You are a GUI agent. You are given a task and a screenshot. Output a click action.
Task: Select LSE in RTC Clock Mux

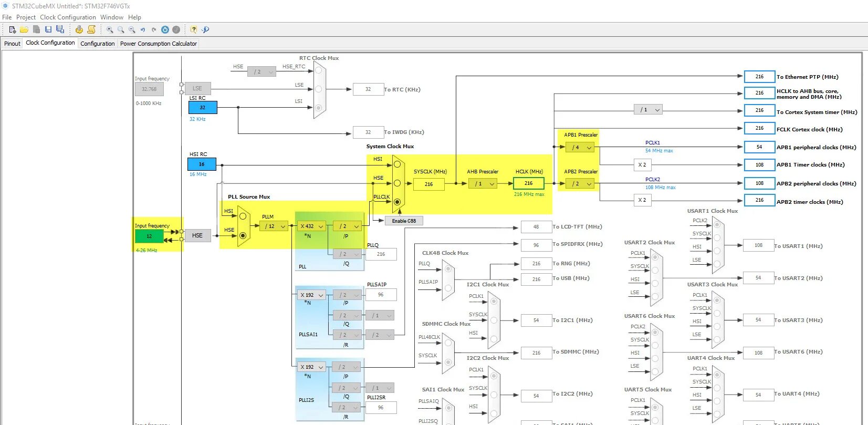click(318, 89)
